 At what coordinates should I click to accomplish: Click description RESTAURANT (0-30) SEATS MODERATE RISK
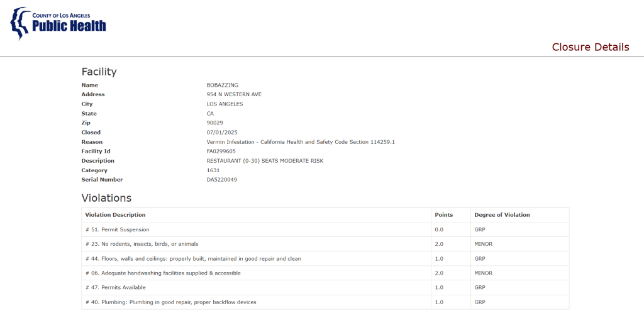tap(265, 161)
